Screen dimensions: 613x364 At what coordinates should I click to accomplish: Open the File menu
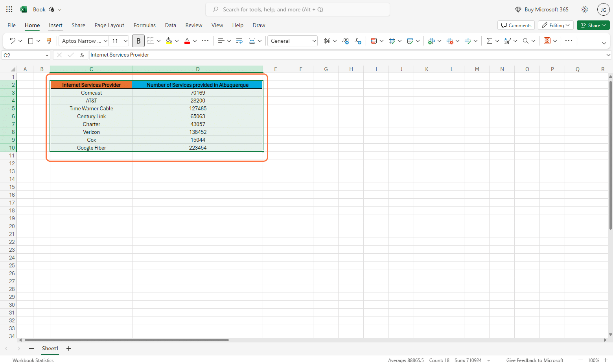[x=12, y=25]
